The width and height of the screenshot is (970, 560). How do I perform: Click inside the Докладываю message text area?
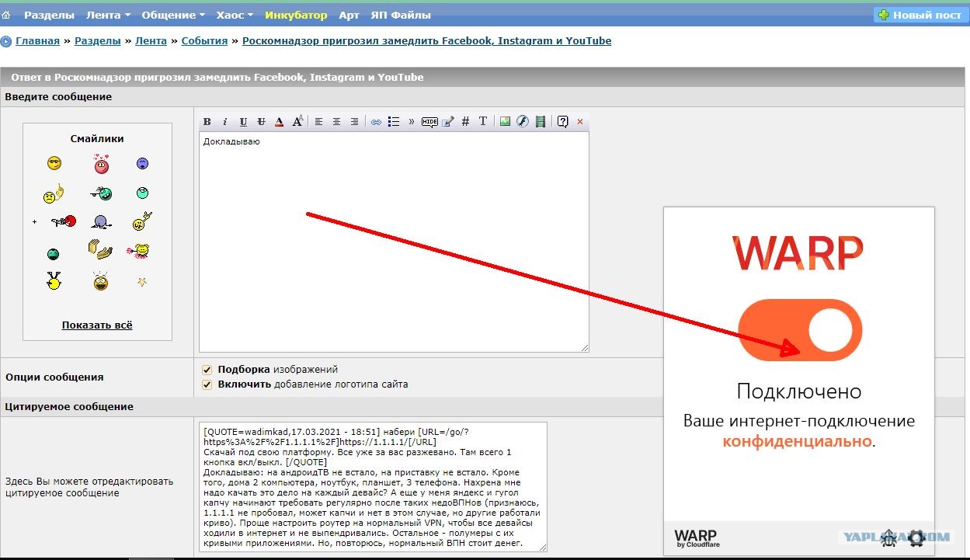pyautogui.click(x=393, y=241)
